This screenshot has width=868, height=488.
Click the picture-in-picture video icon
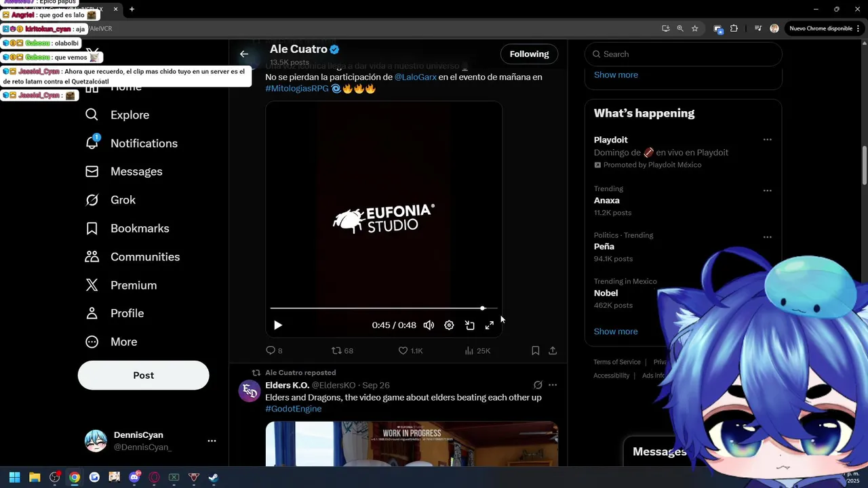469,325
